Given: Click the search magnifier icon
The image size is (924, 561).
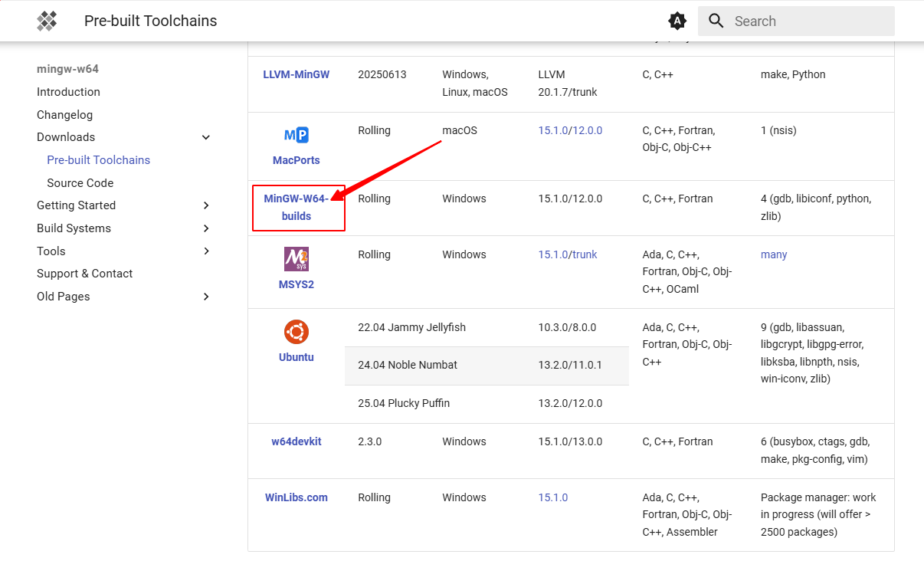Looking at the screenshot, I should click(716, 21).
